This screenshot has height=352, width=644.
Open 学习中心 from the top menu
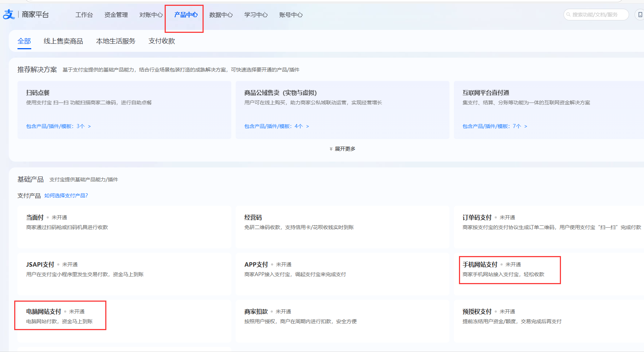(x=256, y=15)
